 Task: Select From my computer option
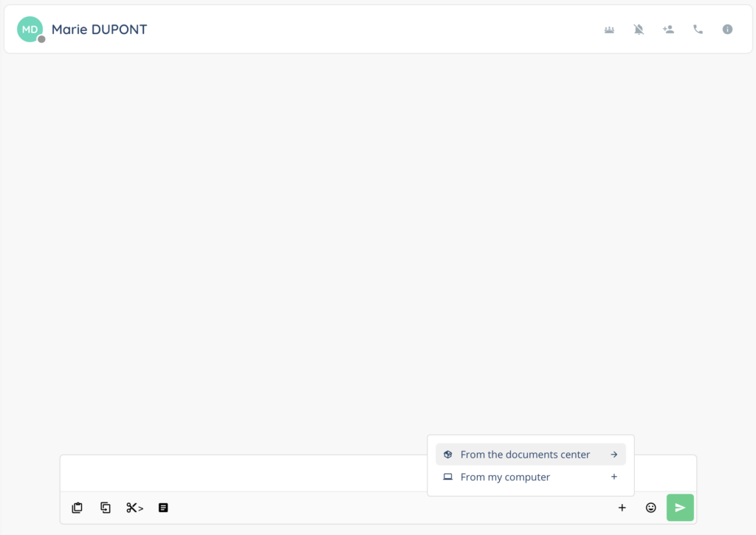(x=505, y=477)
